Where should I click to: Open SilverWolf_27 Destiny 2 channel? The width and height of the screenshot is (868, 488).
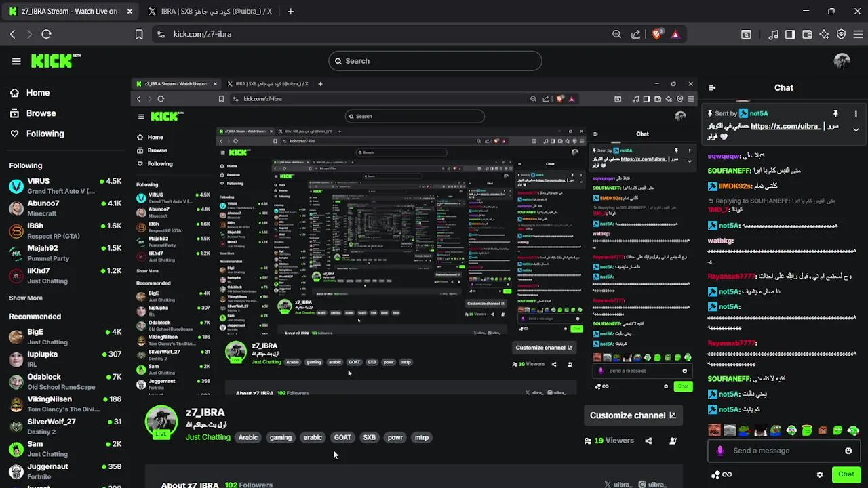(x=65, y=426)
